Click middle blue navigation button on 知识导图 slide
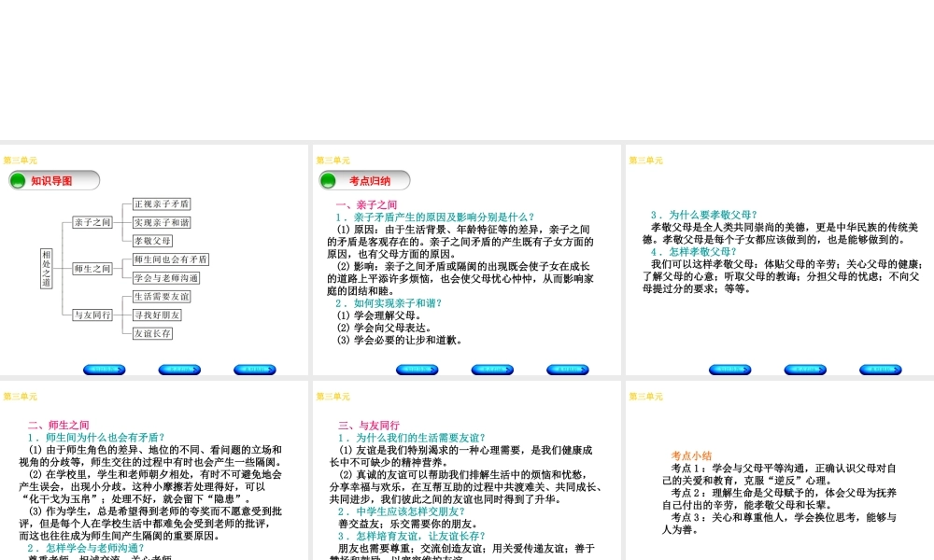Image resolution: width=934 pixels, height=560 pixels. 179,370
